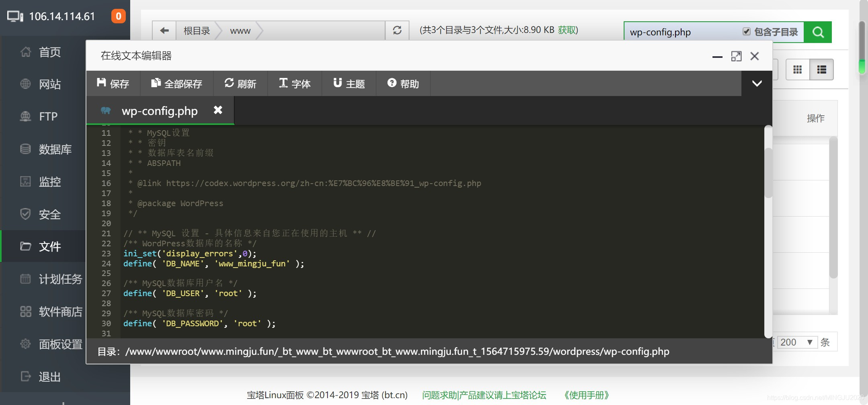Screen dimensions: 868x405
Task: Click the file list panel scrollbar
Action: [x=833, y=207]
